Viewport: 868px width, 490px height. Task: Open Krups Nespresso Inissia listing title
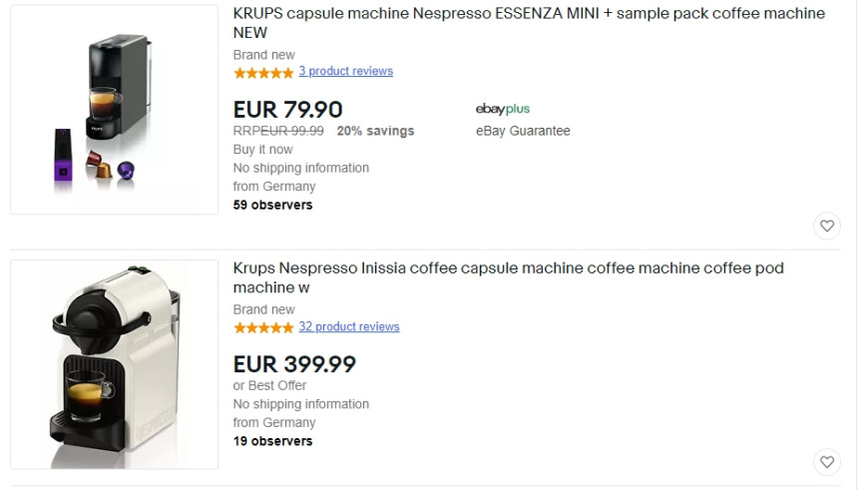click(x=508, y=277)
